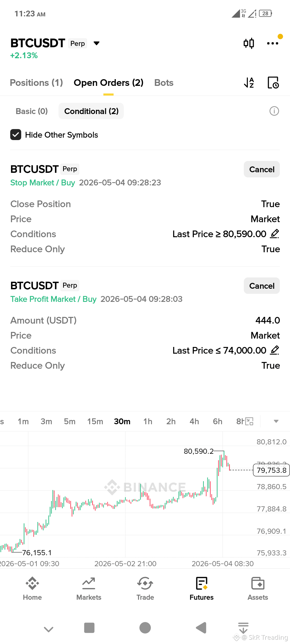Open the Bots tab
This screenshot has width=290, height=644.
point(164,83)
